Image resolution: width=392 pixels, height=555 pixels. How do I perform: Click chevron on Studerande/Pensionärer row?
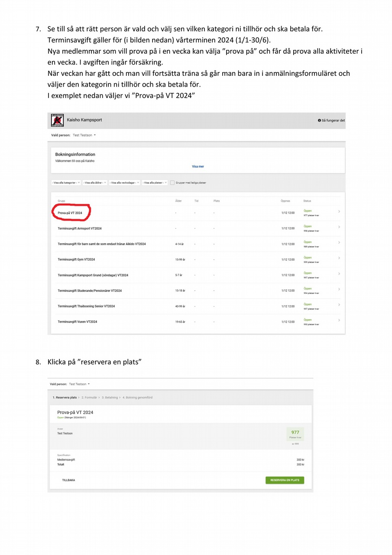(339, 289)
